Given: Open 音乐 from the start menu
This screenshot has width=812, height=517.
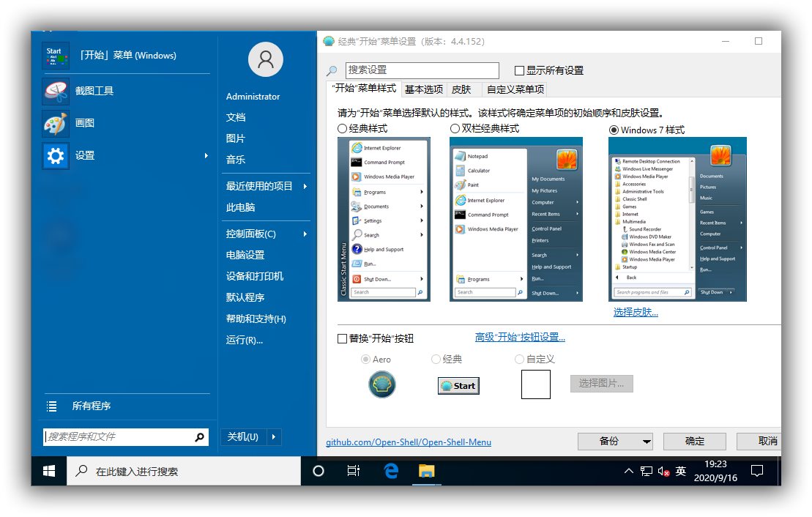Looking at the screenshot, I should pyautogui.click(x=236, y=160).
